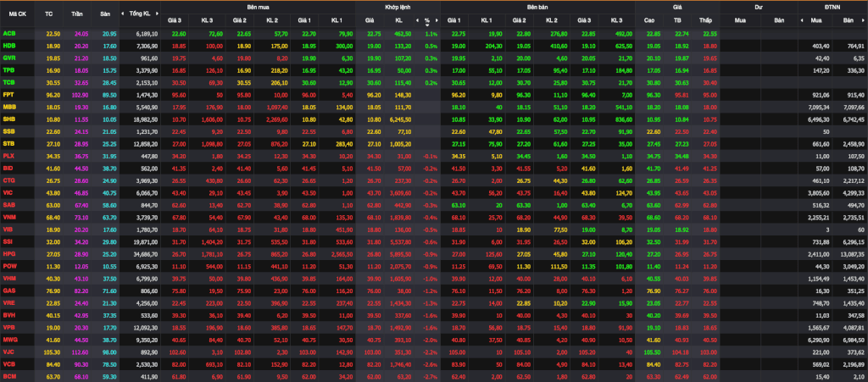The width and height of the screenshot is (868, 382).
Task: Select the STB ticker row
Action: click(x=434, y=144)
